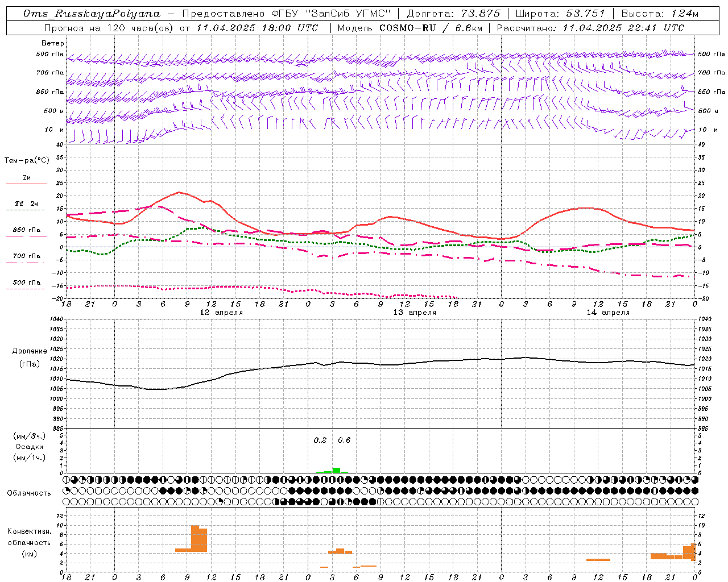Click the 14 апреля date label
728x582 pixels.
(608, 313)
